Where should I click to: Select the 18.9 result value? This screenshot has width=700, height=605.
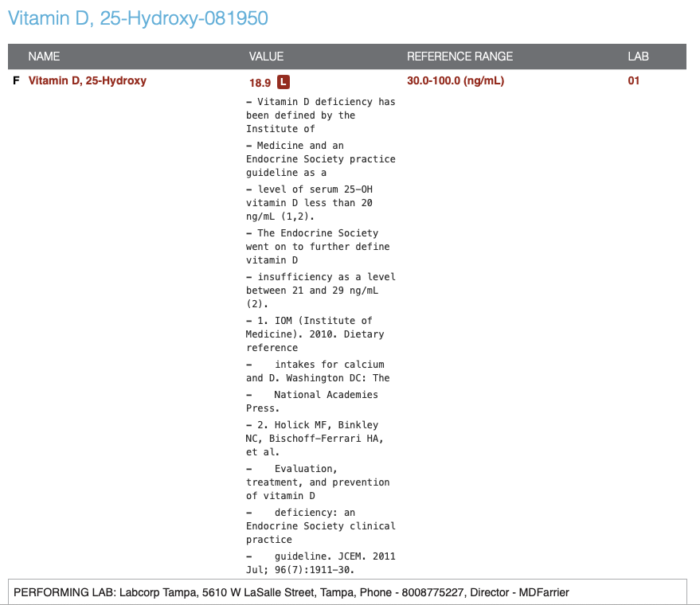tap(260, 82)
